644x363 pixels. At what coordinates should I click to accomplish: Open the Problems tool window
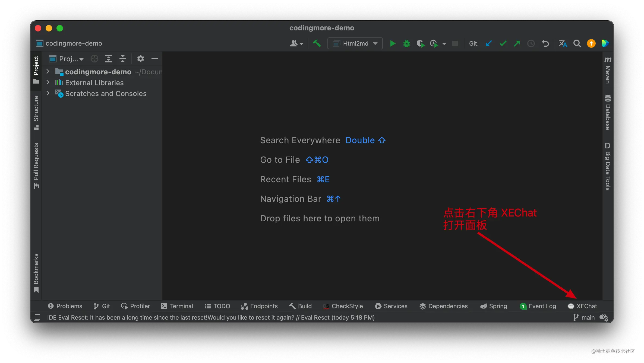(x=65, y=306)
